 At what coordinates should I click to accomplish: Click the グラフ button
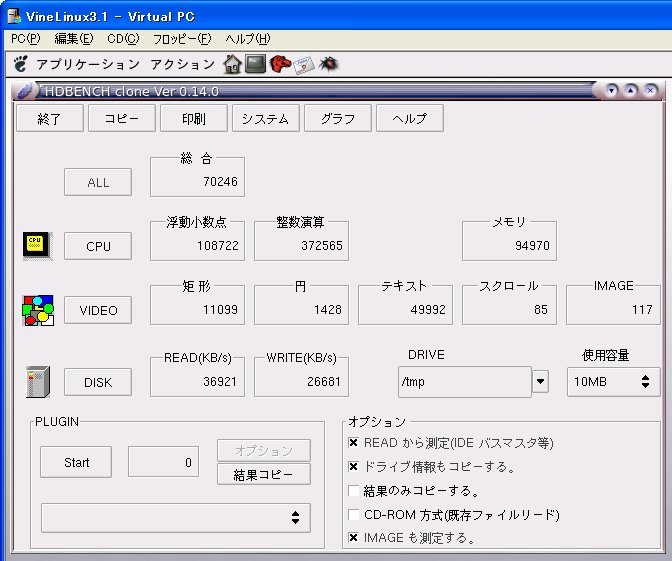coord(338,118)
